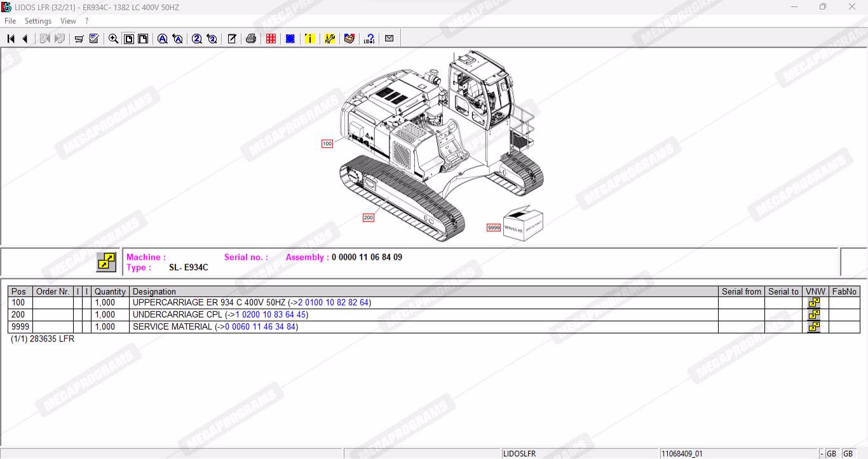Open VNW link icon for Uppercarriage row
This screenshot has width=868, height=459.
(814, 303)
